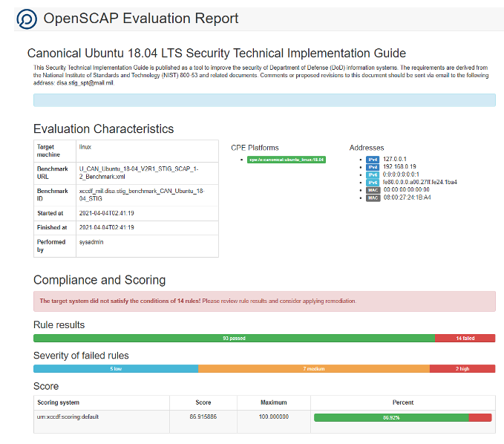Click the IPv6 badge beside 0:0:0:0:0:0:0:1
The height and width of the screenshot is (444, 504).
[x=373, y=175]
